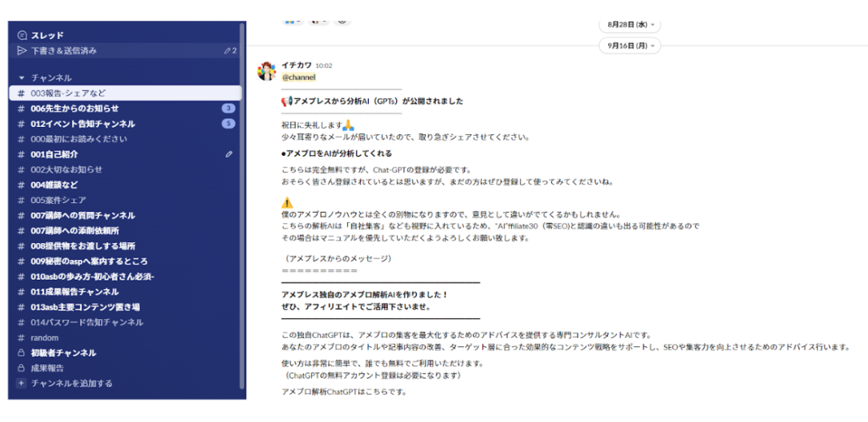Click the unread badge 5 on 012イベント告知チャンネル
Screen dimensions: 868x422
point(229,124)
